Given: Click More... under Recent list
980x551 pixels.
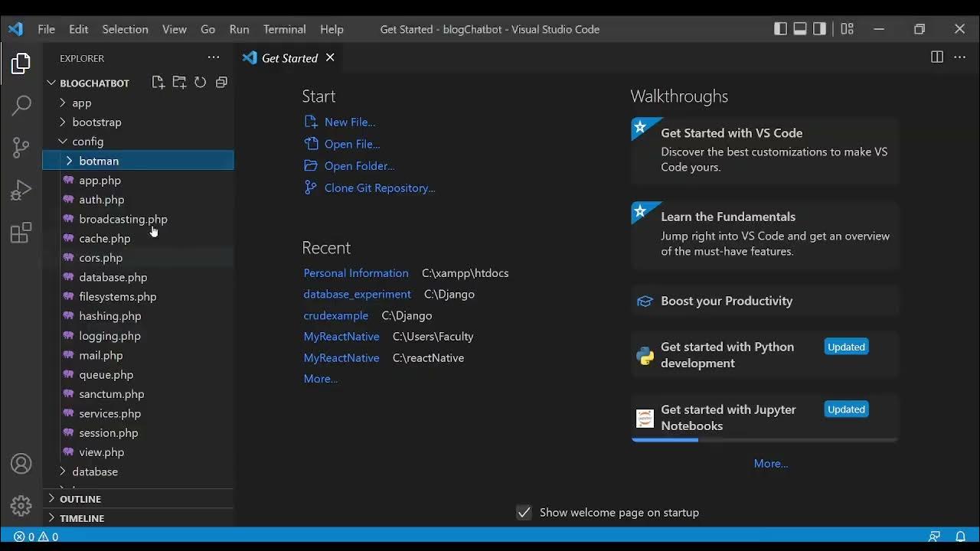Looking at the screenshot, I should [321, 379].
